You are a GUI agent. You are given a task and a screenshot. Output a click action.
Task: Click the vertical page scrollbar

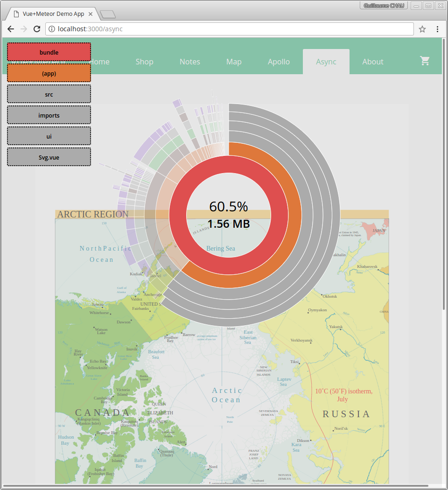coord(444,175)
